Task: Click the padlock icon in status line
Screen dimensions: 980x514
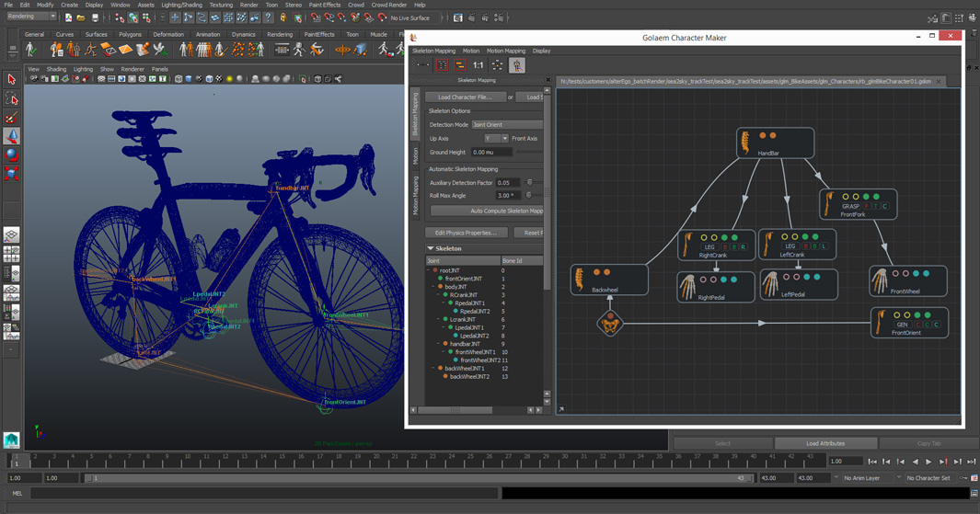Action: pyautogui.click(x=283, y=17)
